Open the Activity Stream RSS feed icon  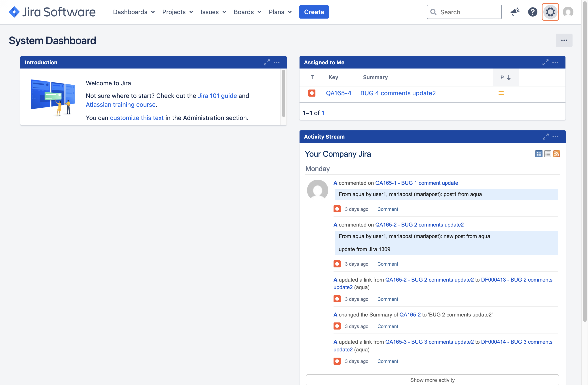coord(556,154)
